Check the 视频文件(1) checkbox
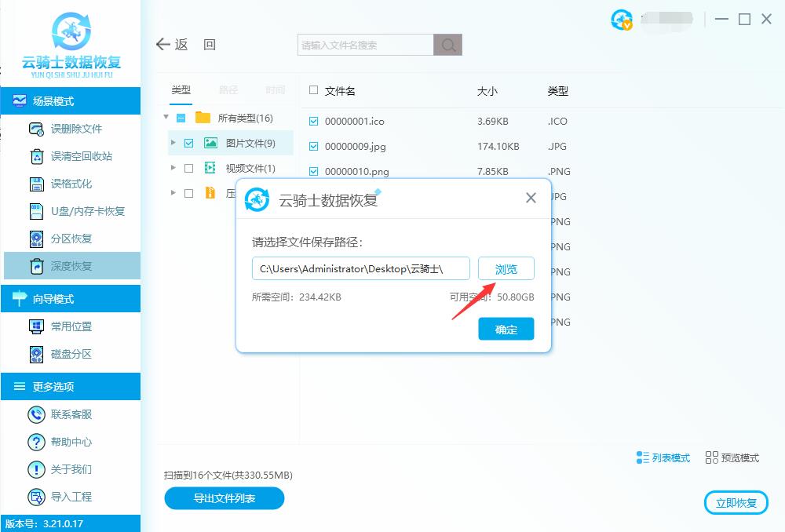The width and height of the screenshot is (785, 532). (x=188, y=168)
